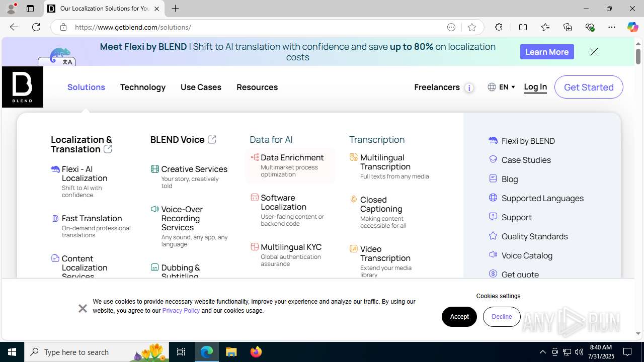
Task: Open Firefox from the taskbar
Action: (256, 352)
